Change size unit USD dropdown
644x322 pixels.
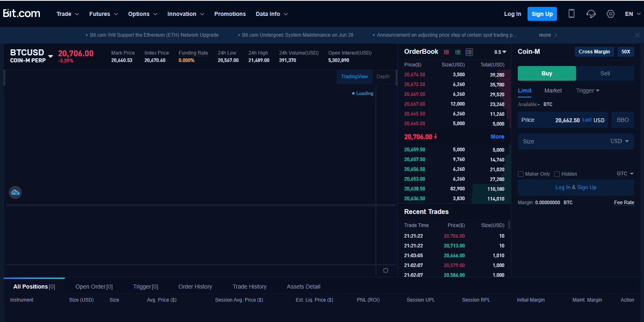click(x=620, y=141)
